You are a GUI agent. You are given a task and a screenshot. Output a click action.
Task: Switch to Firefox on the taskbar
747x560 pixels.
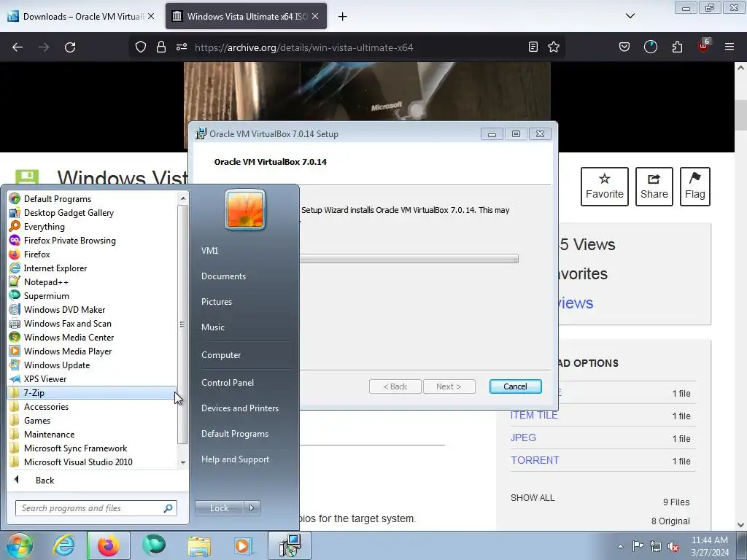(108, 545)
